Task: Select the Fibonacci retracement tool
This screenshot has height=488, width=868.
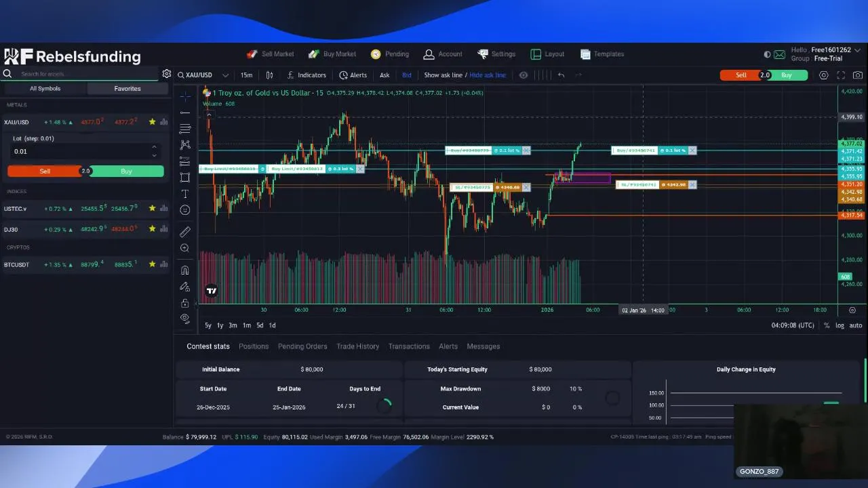Action: coord(185,129)
